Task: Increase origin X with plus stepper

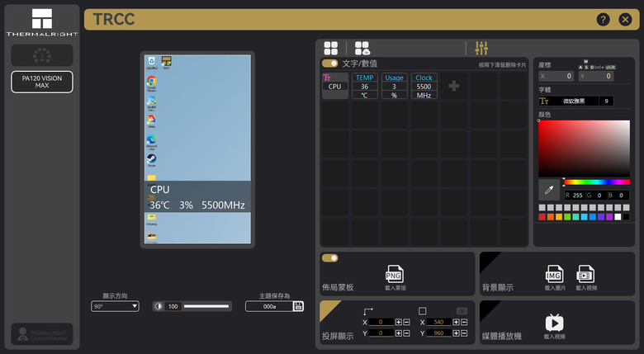Action: (x=399, y=322)
